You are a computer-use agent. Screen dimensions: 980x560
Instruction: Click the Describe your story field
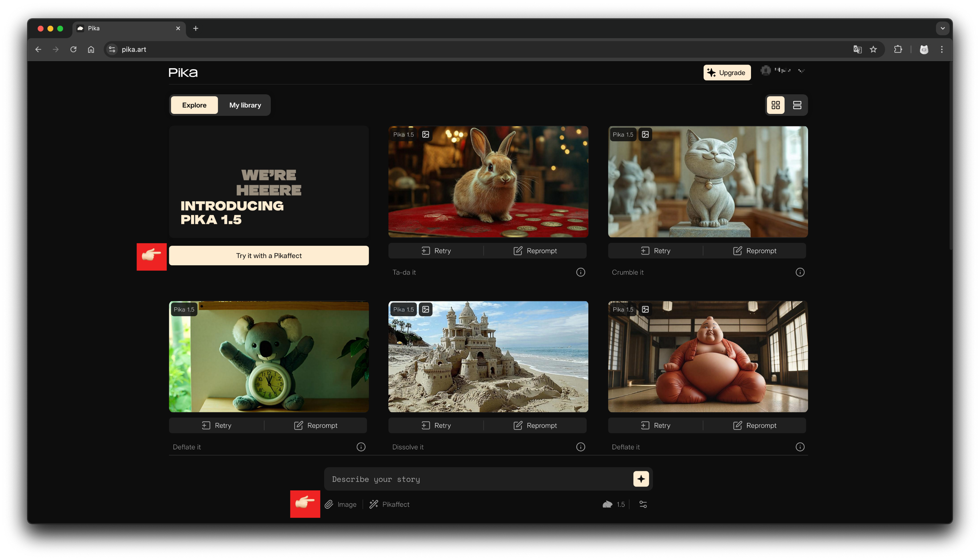coord(477,479)
